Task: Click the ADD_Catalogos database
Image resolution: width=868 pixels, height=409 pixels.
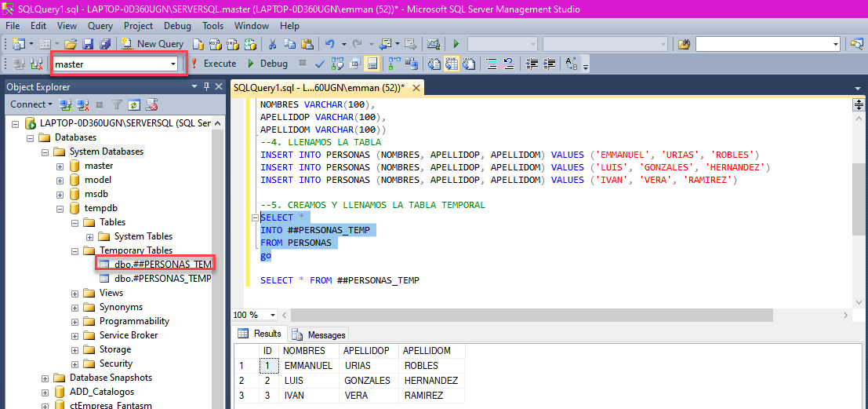Action: point(102,393)
